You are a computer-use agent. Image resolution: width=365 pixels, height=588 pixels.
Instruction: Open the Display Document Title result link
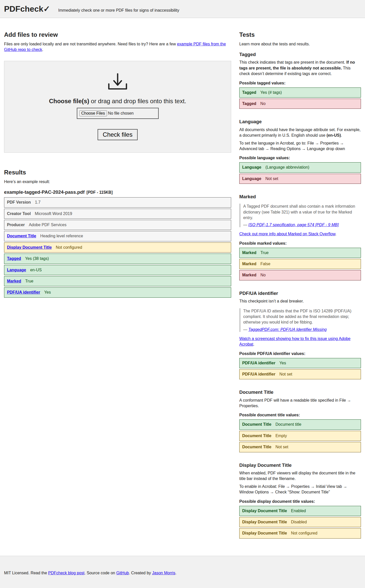(x=29, y=247)
